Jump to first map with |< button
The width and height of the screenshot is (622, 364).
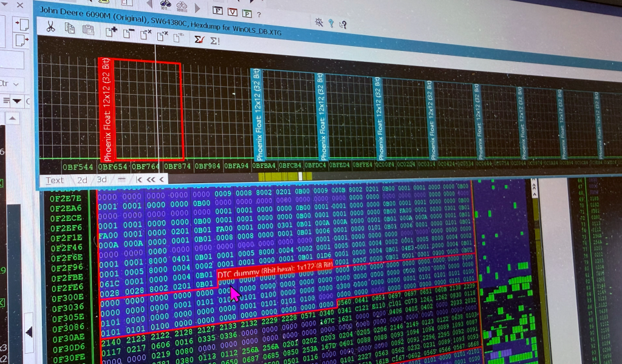139,180
